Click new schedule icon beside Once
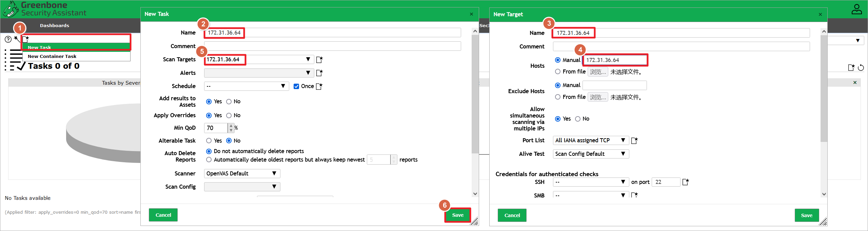Viewport: 868px width, 231px height. click(319, 86)
